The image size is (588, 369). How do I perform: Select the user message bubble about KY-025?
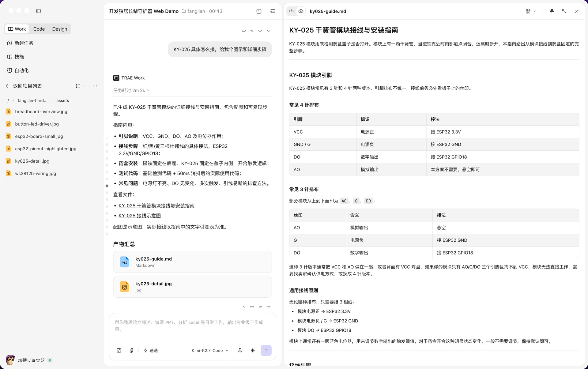220,50
